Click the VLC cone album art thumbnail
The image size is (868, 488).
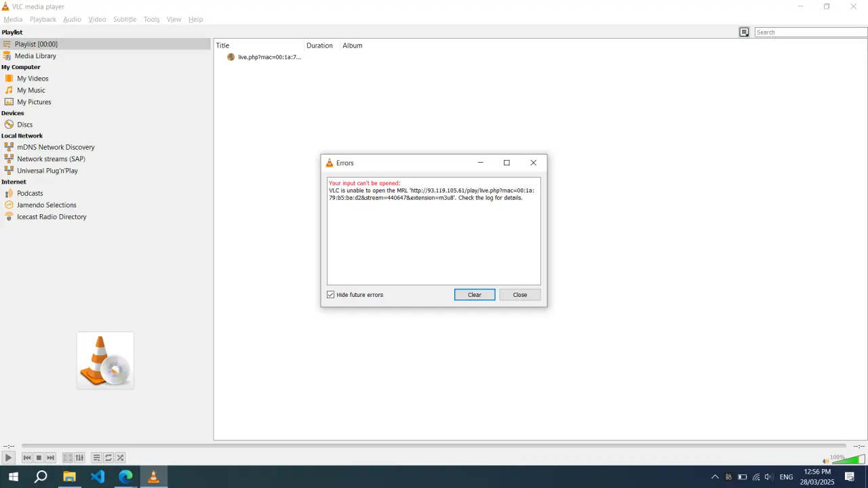(x=105, y=361)
